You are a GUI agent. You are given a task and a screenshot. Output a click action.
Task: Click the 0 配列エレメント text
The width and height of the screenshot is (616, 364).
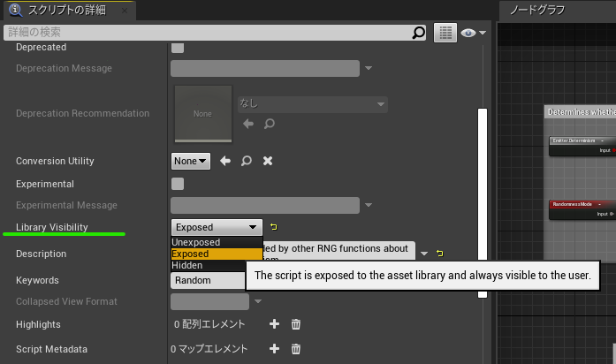(209, 324)
